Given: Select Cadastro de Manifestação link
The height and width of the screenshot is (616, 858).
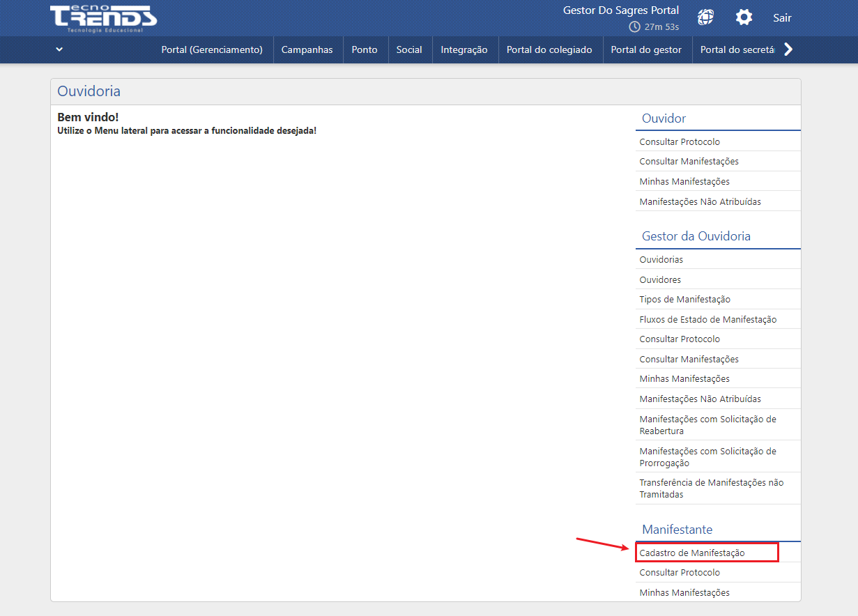Looking at the screenshot, I should click(692, 553).
